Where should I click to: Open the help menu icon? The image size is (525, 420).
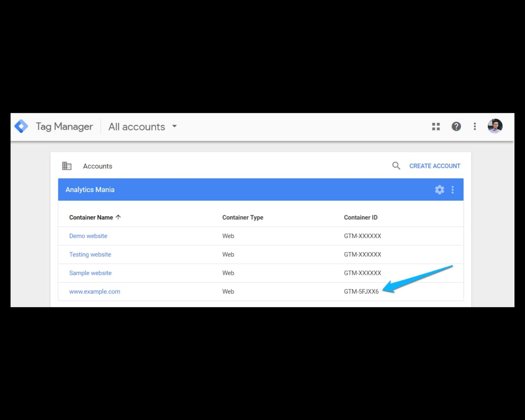coord(456,127)
